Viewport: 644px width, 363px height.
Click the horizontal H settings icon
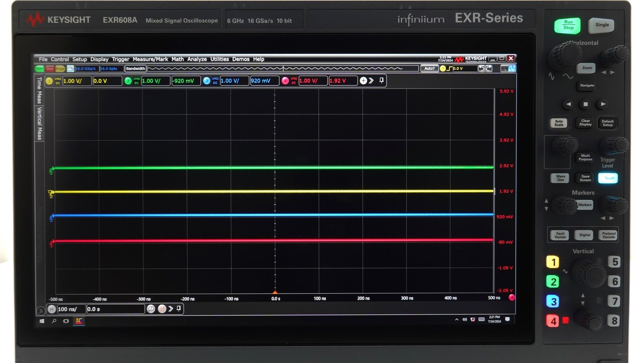(52, 309)
